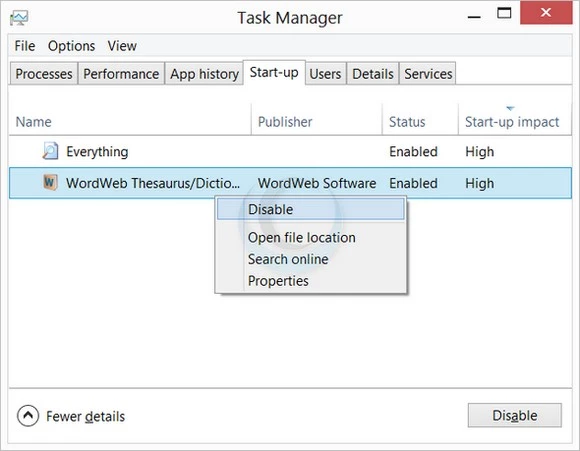
Task: Collapse view with Fewer details arrow icon
Action: point(28,415)
